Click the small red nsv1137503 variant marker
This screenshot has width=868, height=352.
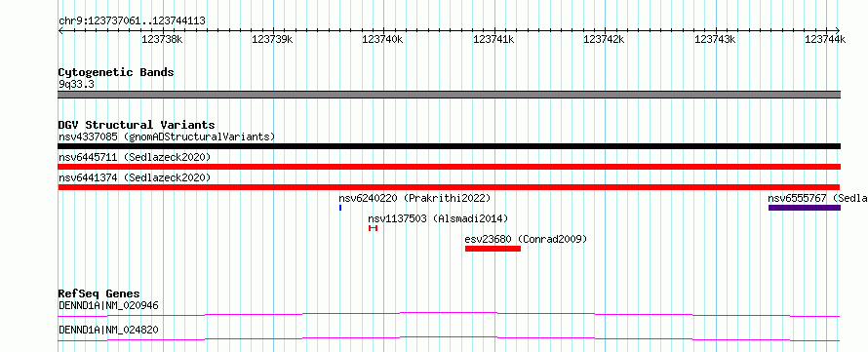point(374,228)
